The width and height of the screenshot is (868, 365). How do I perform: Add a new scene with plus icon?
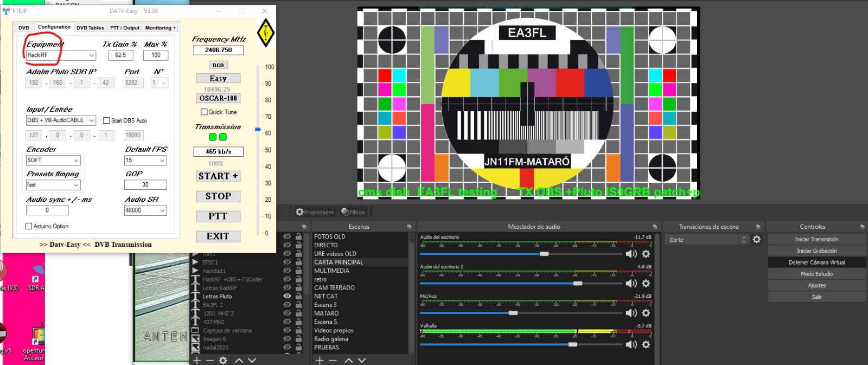click(x=320, y=360)
